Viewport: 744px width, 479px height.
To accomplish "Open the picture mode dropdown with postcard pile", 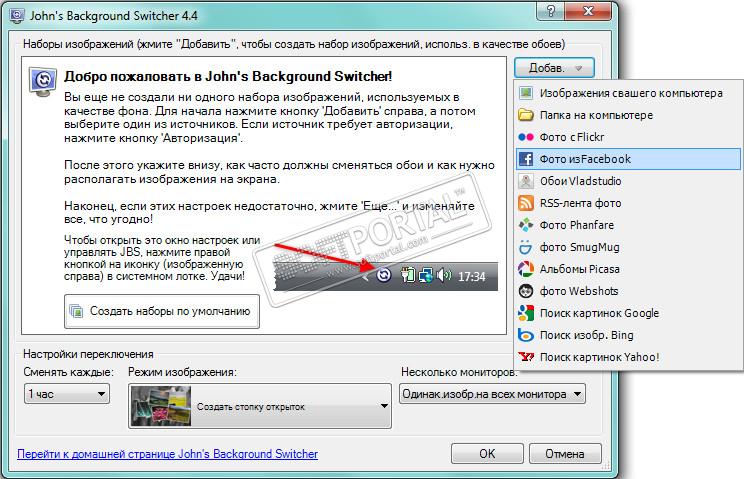I will [260, 406].
